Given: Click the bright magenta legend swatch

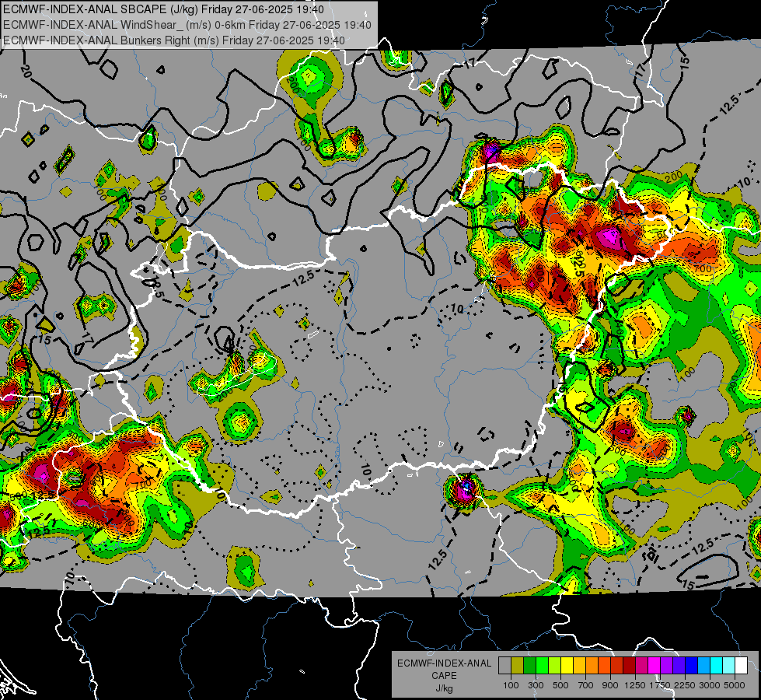Looking at the screenshot, I should 655,666.
